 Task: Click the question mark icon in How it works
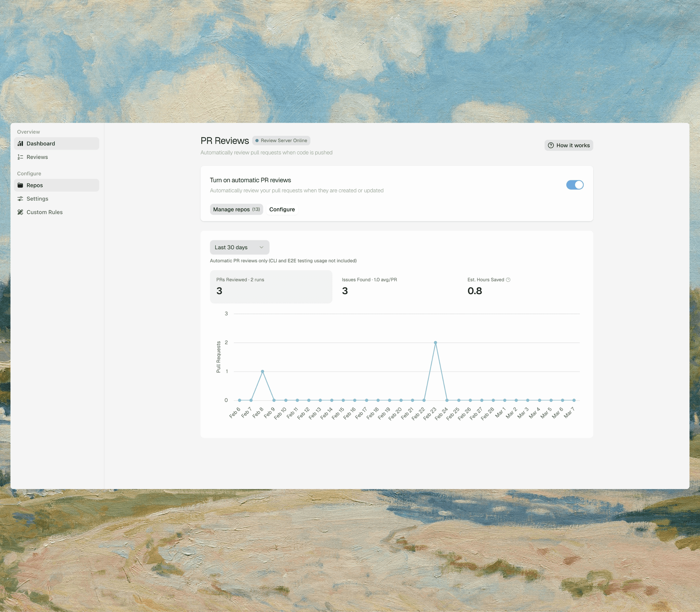(551, 145)
